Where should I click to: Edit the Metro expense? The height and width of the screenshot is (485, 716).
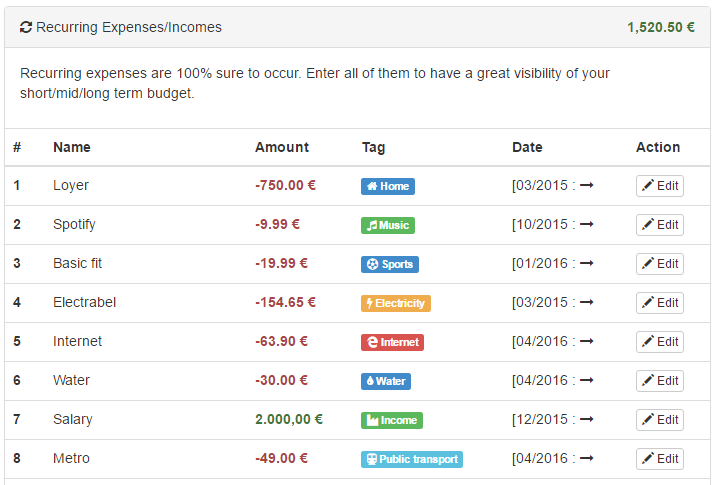click(660, 459)
